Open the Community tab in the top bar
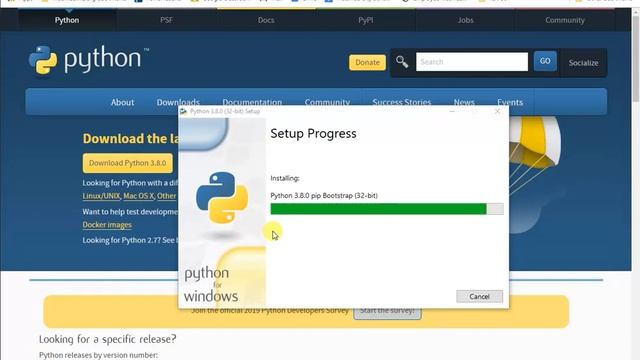The height and width of the screenshot is (360, 640). click(565, 20)
